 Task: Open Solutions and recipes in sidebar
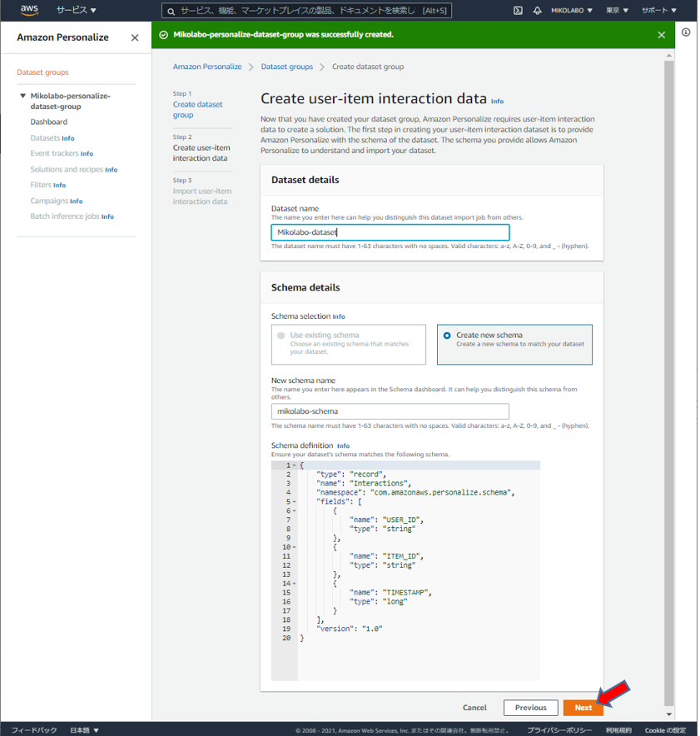click(x=67, y=170)
